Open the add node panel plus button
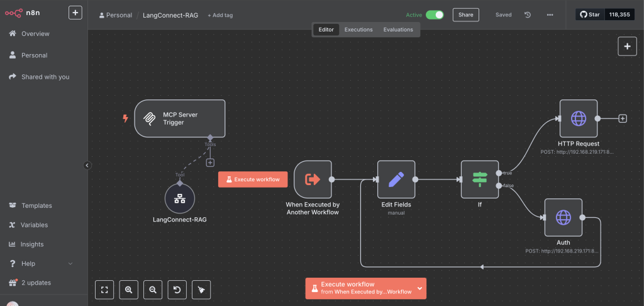The width and height of the screenshot is (644, 306). point(627,47)
